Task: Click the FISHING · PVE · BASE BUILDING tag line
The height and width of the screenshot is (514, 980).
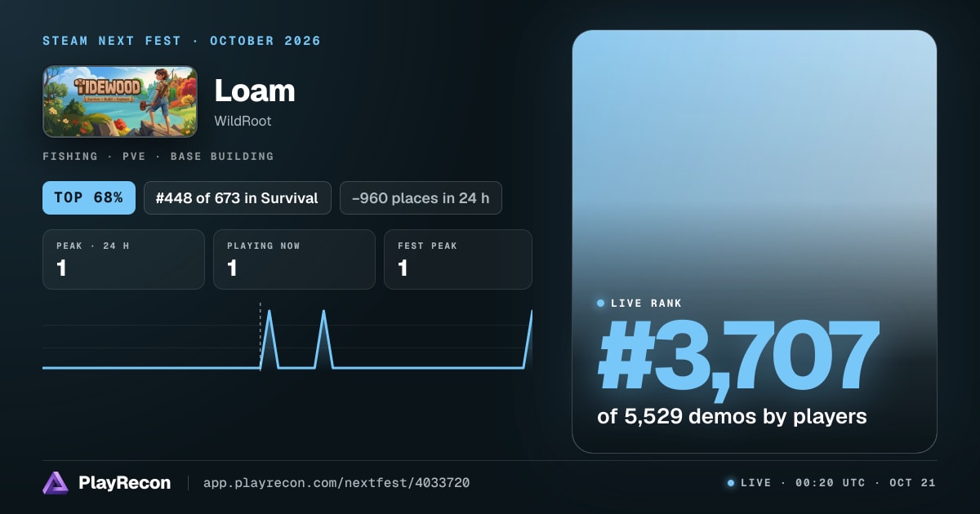Action: 158,156
